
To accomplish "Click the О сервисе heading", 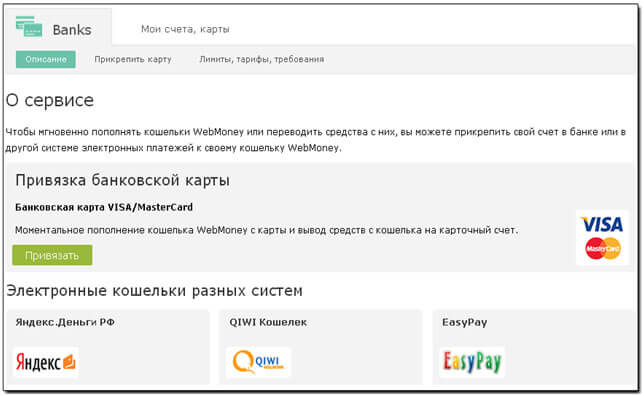I will click(x=50, y=100).
